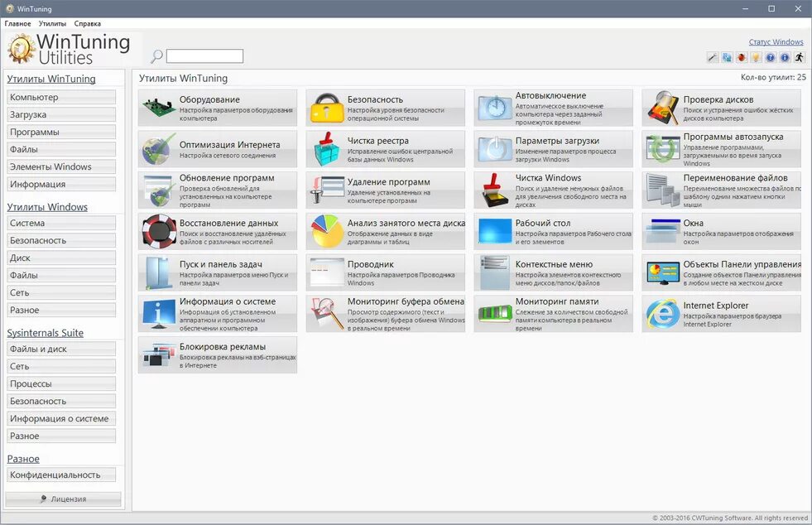
Task: Click the Лицензия button
Action: 63,499
